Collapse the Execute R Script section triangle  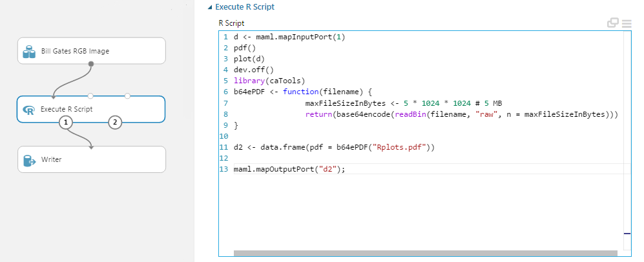point(211,7)
